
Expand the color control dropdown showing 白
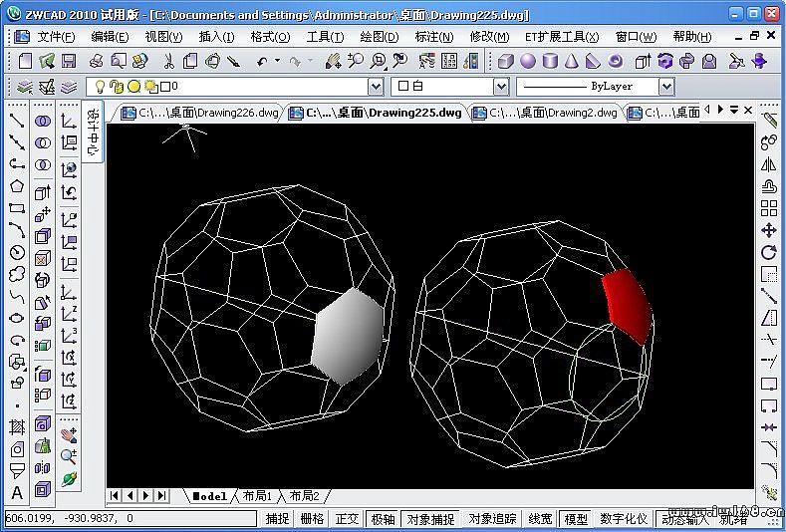(x=501, y=88)
